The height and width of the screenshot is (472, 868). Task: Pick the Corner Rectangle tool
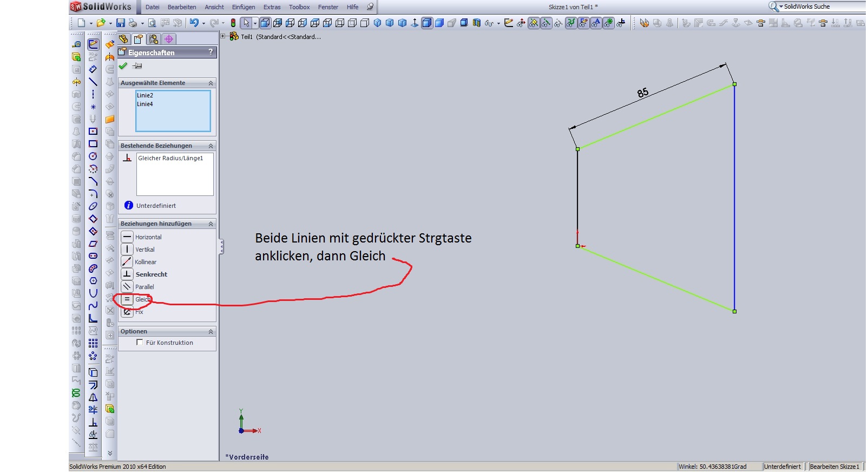93,144
